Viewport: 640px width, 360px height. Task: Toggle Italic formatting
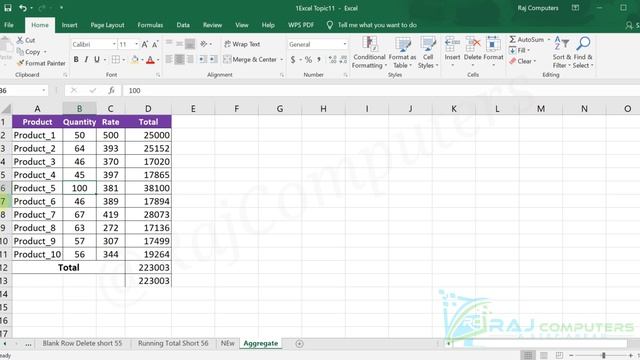[x=86, y=60]
